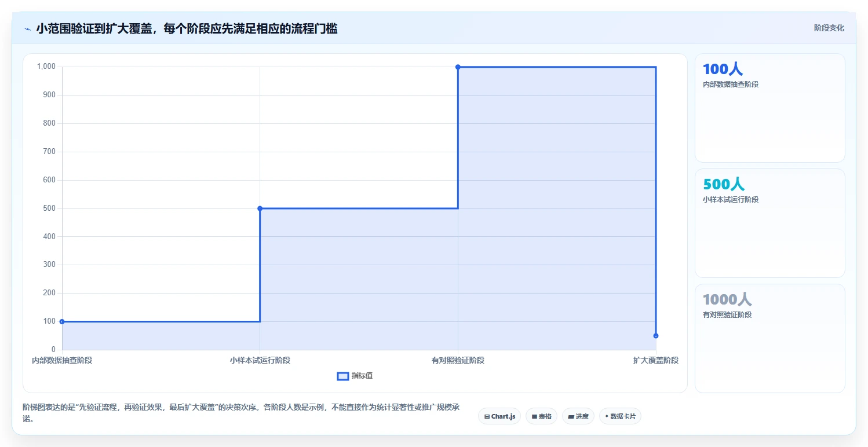Viewport: 868px width, 447px height.
Task: Click the 阶段变化 label in header
Action: pos(829,28)
